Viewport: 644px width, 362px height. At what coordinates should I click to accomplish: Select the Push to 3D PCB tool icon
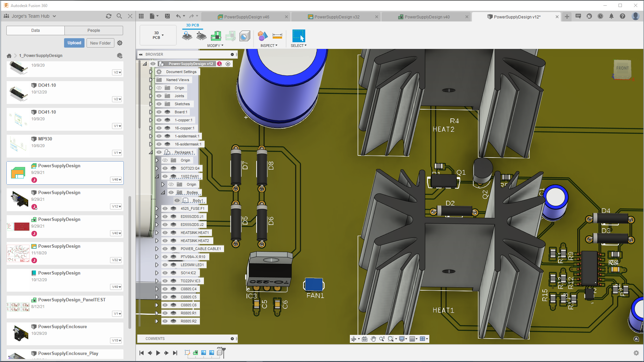pos(187,36)
